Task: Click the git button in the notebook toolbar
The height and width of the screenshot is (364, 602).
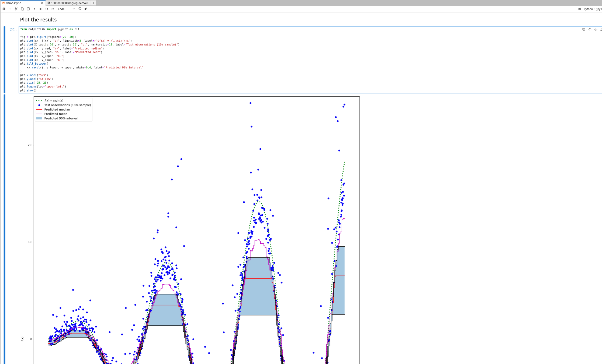Action: click(86, 9)
